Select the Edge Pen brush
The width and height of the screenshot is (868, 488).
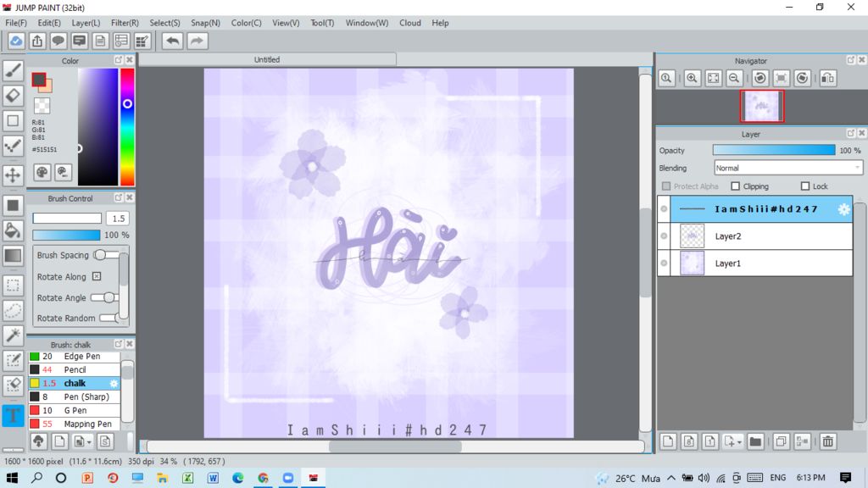click(x=75, y=357)
